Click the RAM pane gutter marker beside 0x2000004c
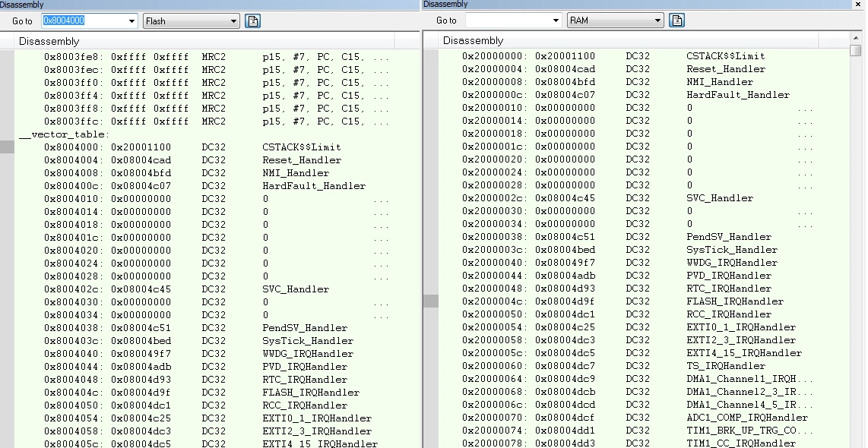This screenshot has width=868, height=448. (431, 301)
